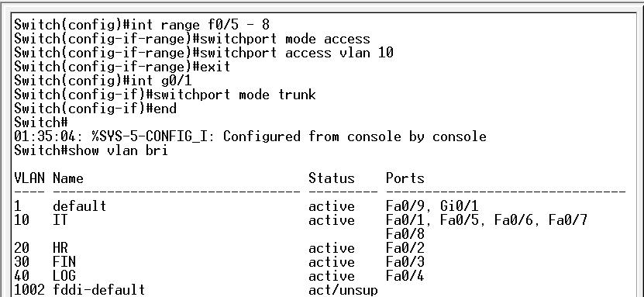Click the Ports column header
Viewport: 644px width, 297px height.
click(x=405, y=178)
